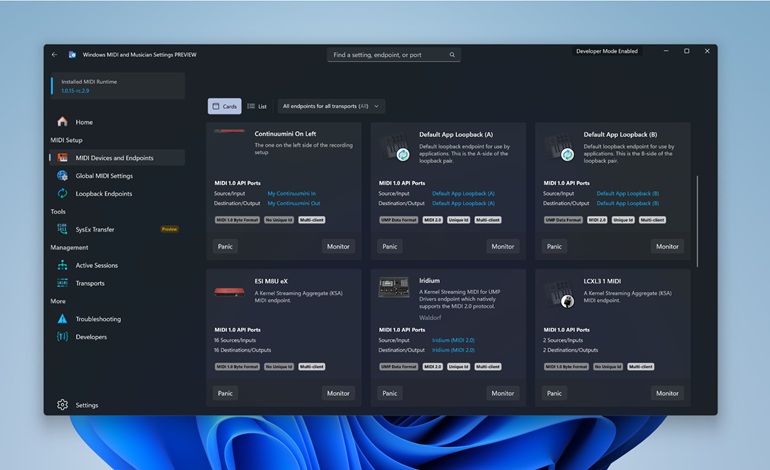Click Monitor on Default App Loopback (B)
This screenshot has height=470, width=770.
[667, 247]
